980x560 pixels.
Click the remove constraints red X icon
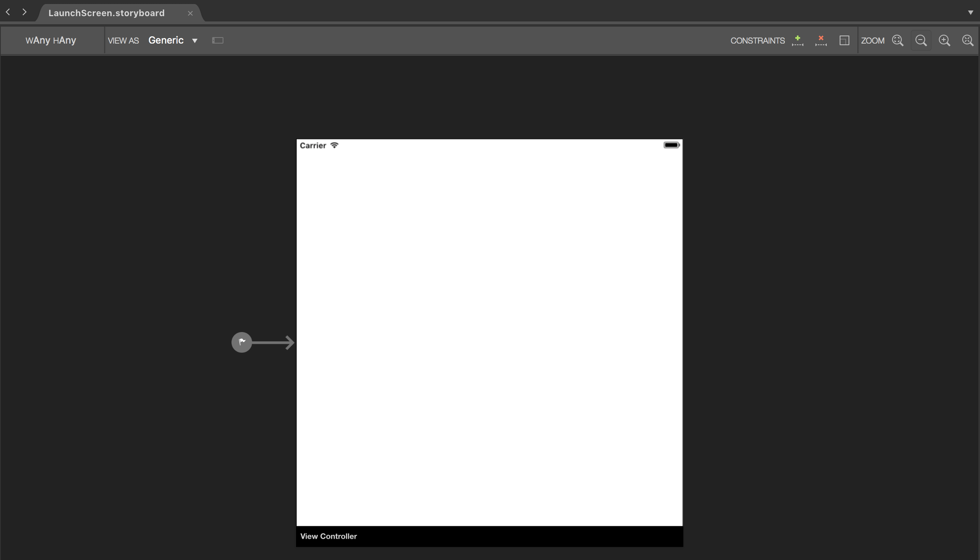pos(821,40)
